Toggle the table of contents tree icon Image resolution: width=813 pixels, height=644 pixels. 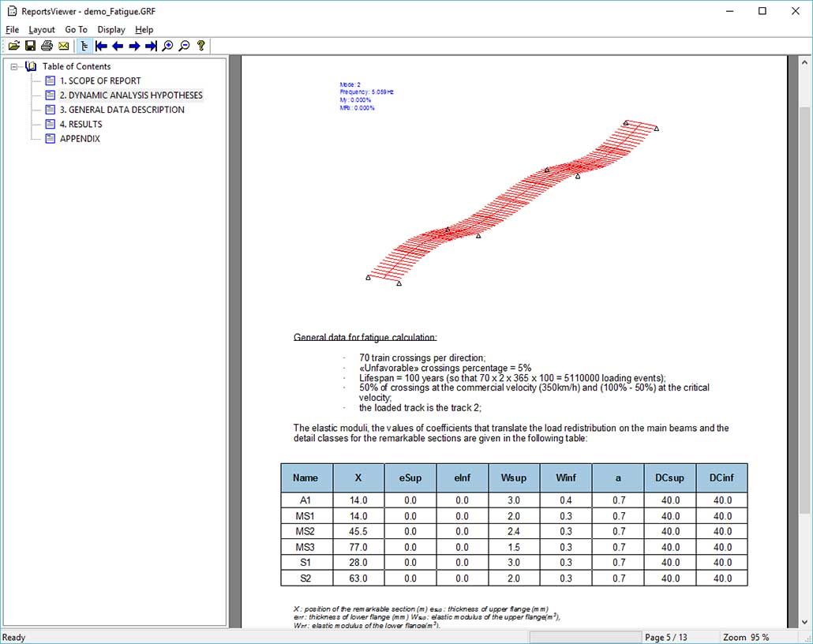[84, 46]
